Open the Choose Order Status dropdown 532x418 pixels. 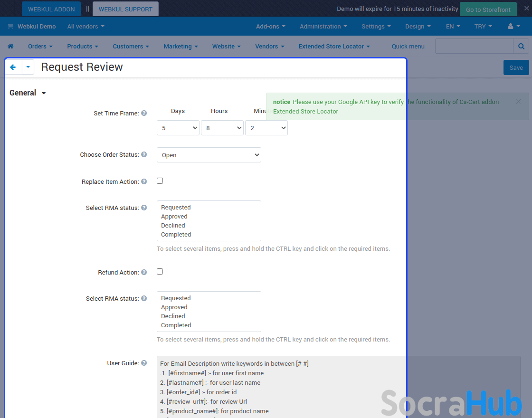[x=209, y=155]
